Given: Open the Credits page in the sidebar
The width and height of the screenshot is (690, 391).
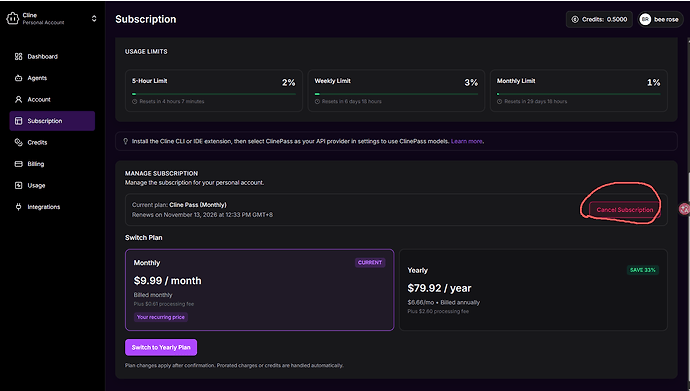Looking at the screenshot, I should [x=52, y=143].
